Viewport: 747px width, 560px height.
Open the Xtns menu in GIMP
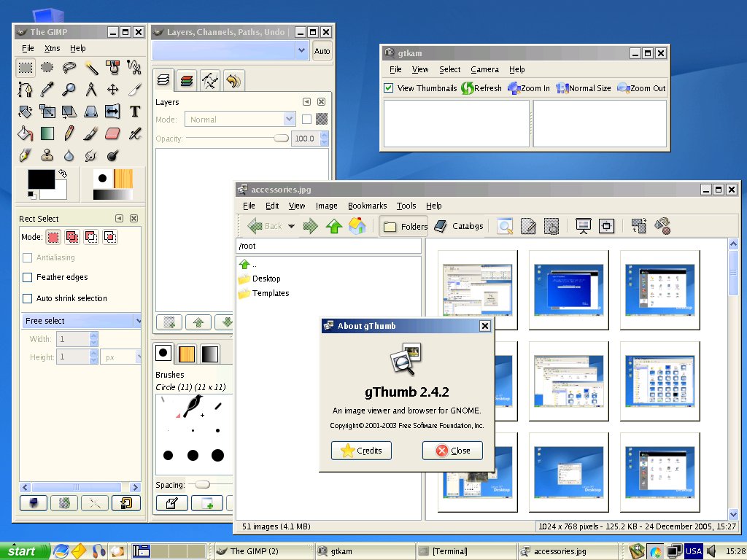pos(52,48)
